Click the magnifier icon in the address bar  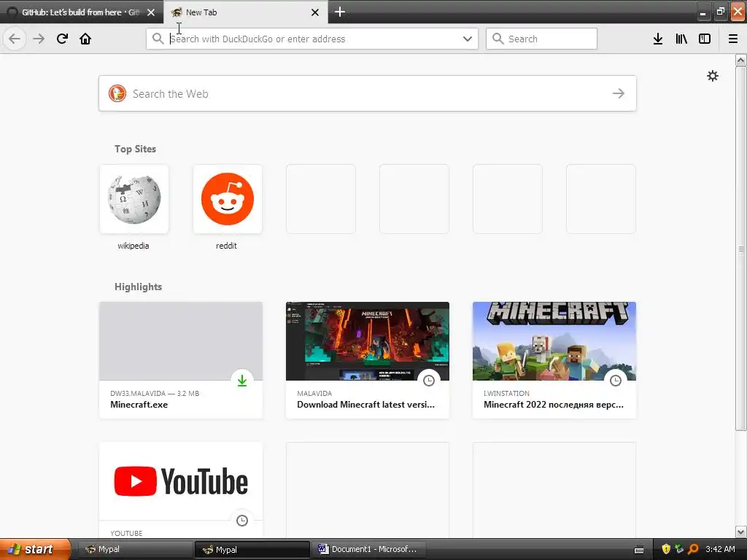pos(158,39)
